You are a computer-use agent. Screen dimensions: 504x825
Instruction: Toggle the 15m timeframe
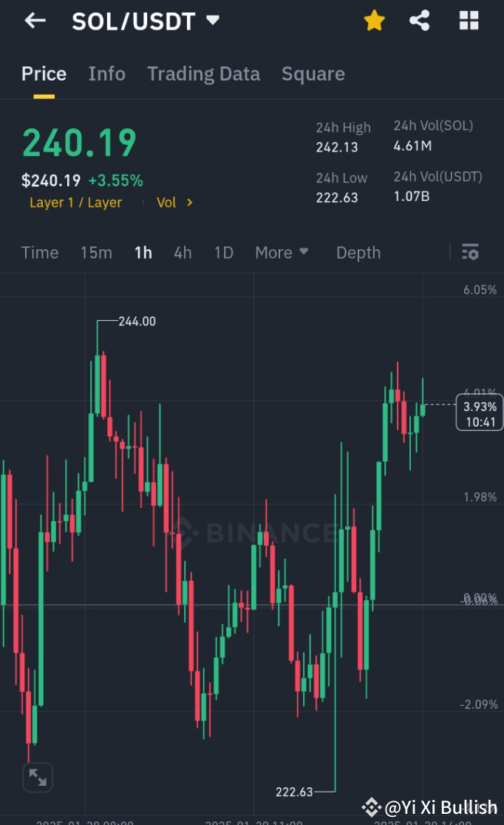[x=96, y=252]
